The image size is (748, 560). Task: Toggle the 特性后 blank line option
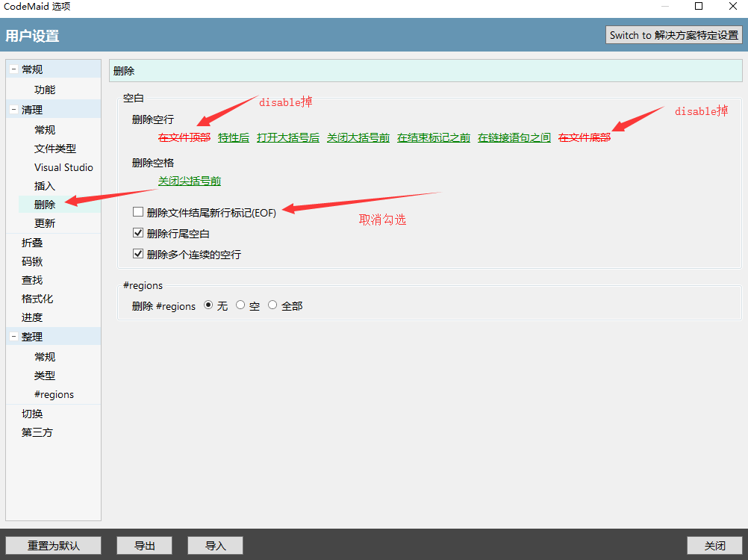pyautogui.click(x=234, y=138)
